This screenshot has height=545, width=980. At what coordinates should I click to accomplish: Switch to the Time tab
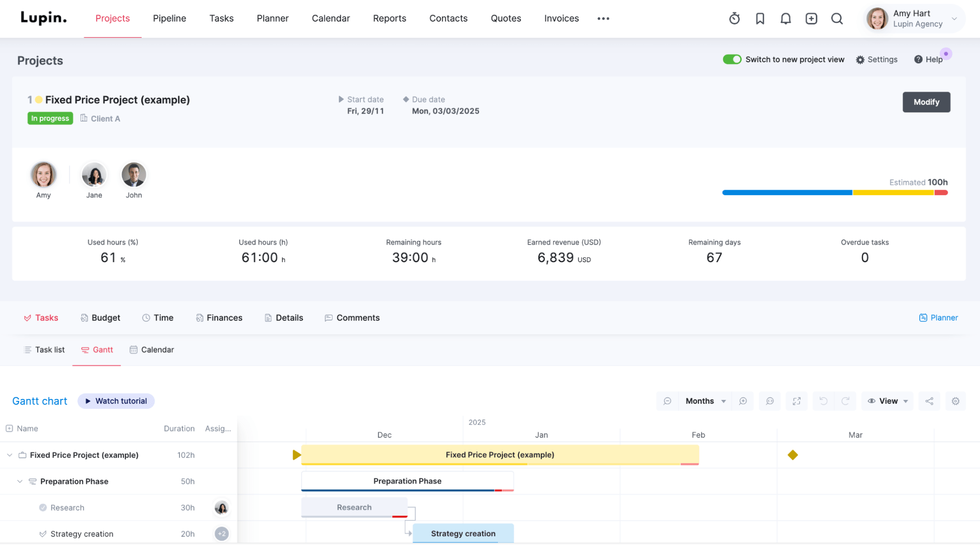pos(158,318)
